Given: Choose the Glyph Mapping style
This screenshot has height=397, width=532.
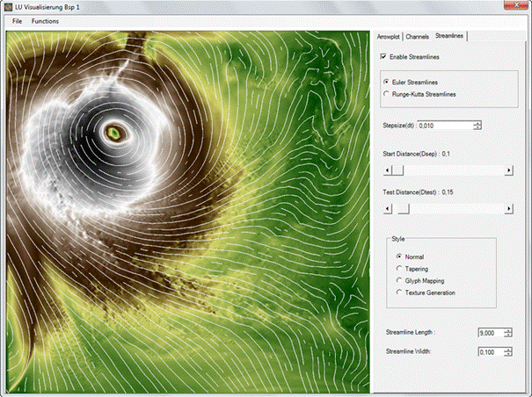Looking at the screenshot, I should coord(400,280).
